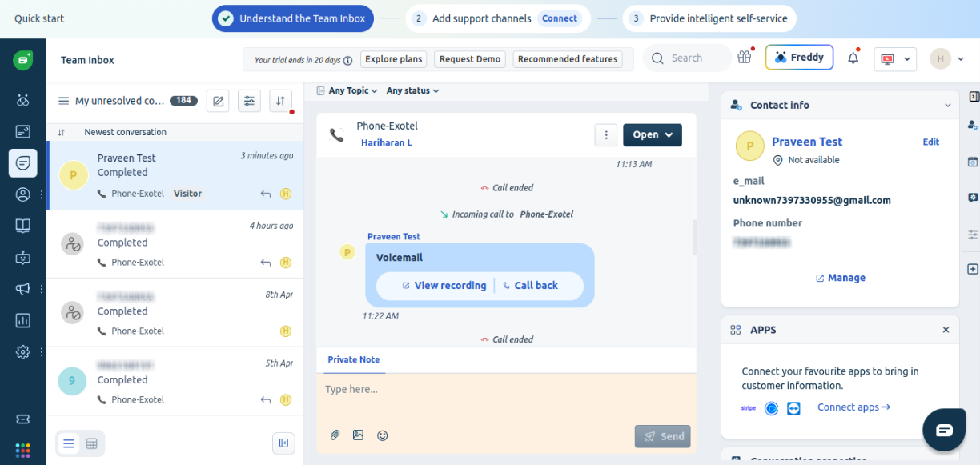Image resolution: width=980 pixels, height=465 pixels.
Task: Go to Add support channels step
Action: 498,18
